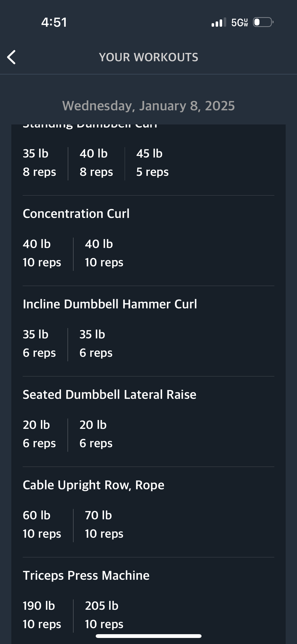Tap the YOUR WORKOUTS header title
297x644 pixels.
[x=148, y=57]
